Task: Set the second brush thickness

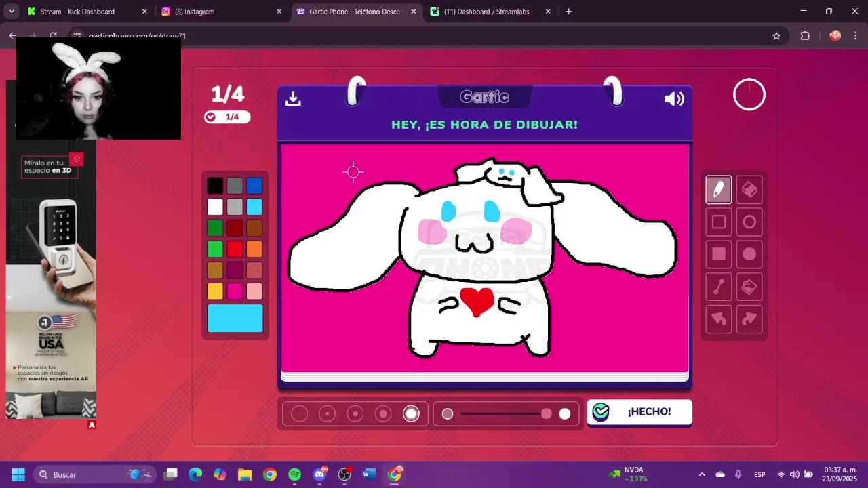Action: 327,413
